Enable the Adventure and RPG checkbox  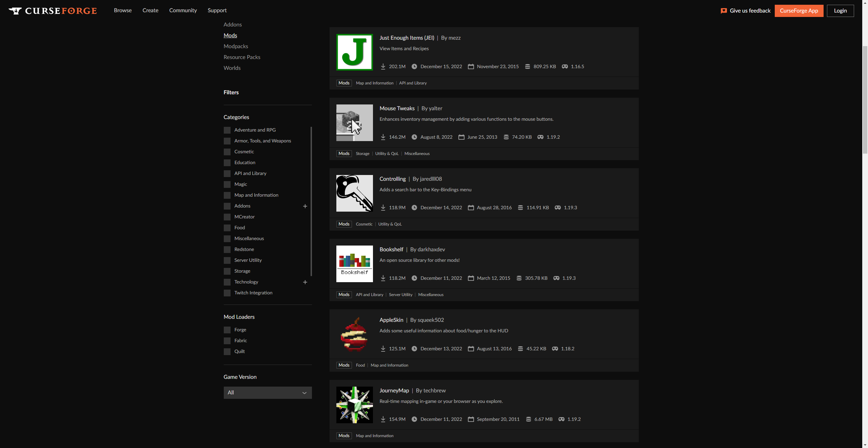click(227, 130)
